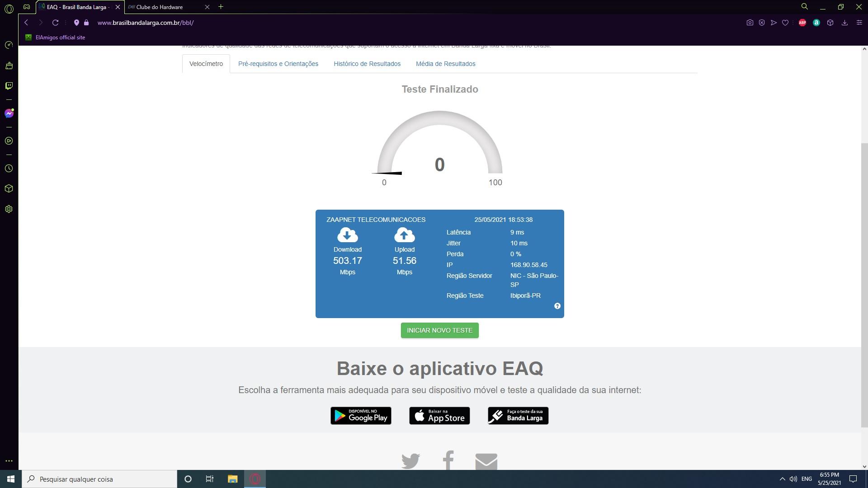Open History clock sidebar icon

[9, 169]
